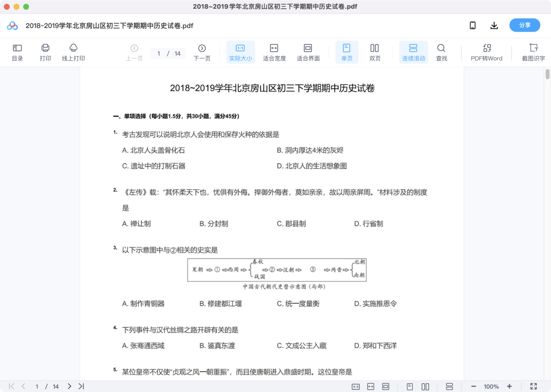Click option A. 禅让制
551x392 pixels.
click(136, 224)
